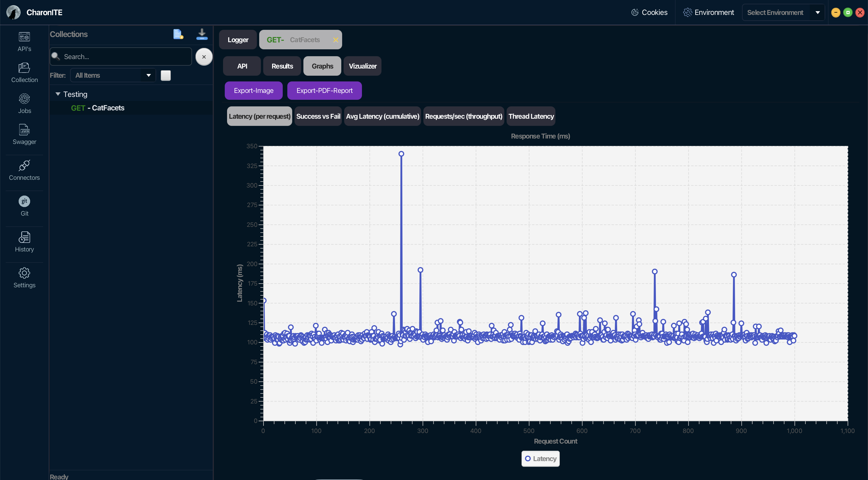Open the Swagger JSON import panel
Viewport: 868px width, 480px height.
(x=24, y=135)
